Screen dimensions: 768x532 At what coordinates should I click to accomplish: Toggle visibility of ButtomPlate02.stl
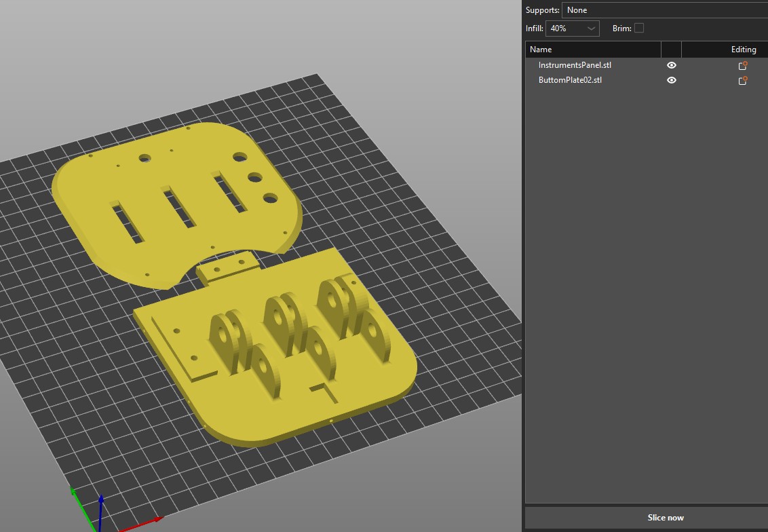click(672, 81)
